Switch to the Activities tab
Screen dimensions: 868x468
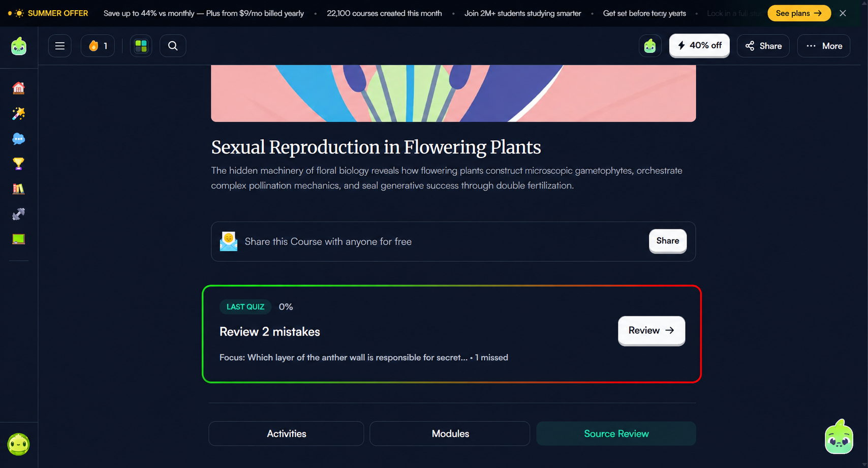point(286,433)
